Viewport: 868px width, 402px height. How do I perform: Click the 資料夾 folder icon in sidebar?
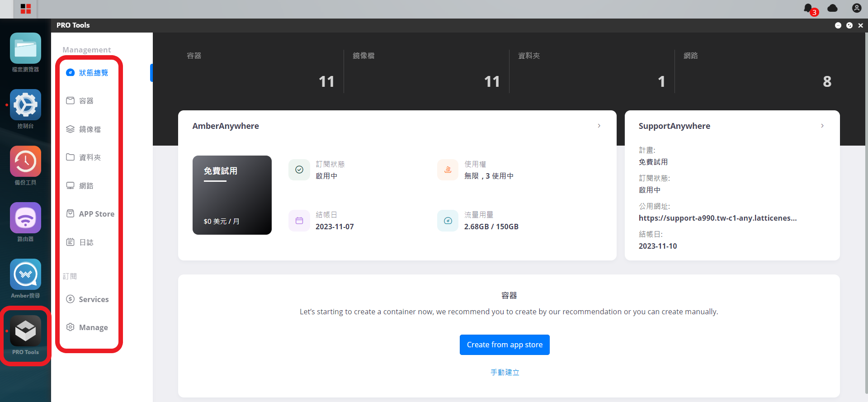[x=70, y=157]
